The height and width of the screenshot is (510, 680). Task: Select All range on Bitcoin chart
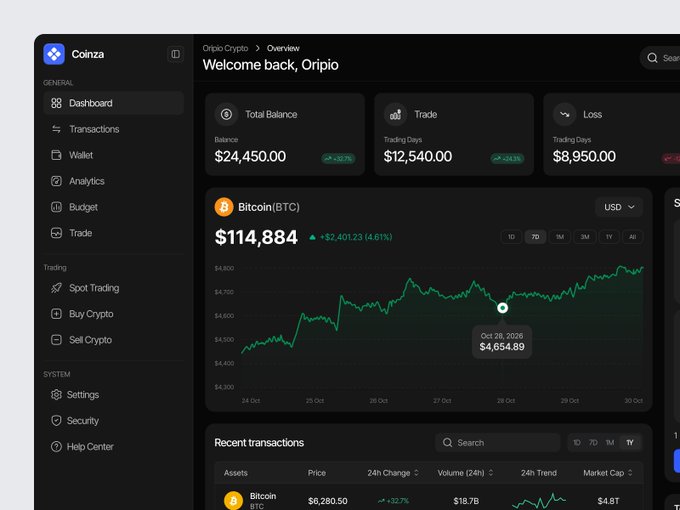[x=633, y=237]
